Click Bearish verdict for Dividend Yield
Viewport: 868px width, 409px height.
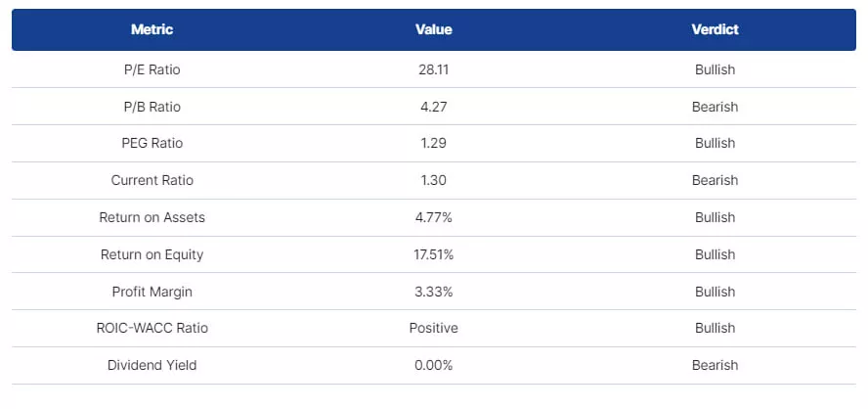(715, 365)
